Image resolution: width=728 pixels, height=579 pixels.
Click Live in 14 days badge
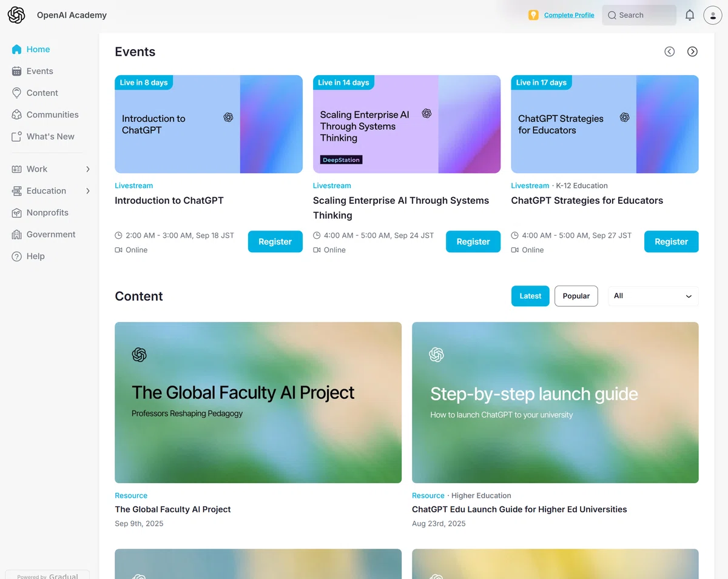tap(343, 82)
